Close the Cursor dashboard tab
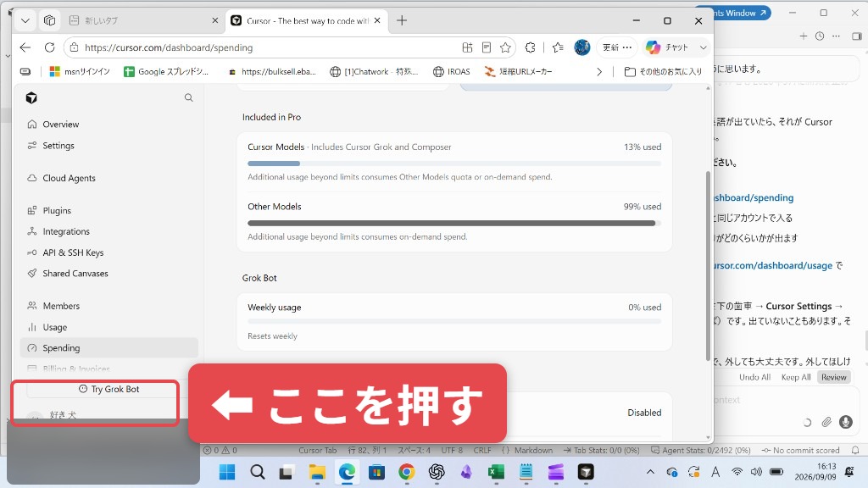 [377, 20]
